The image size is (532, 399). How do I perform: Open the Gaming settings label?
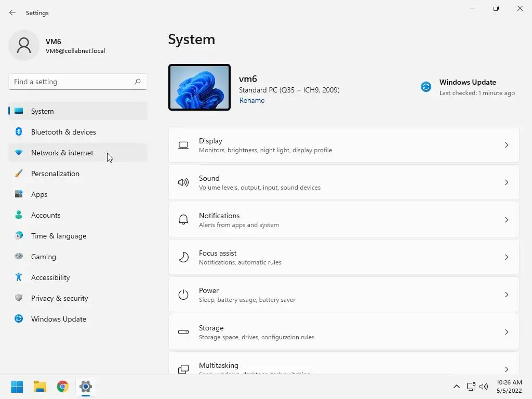click(x=44, y=257)
